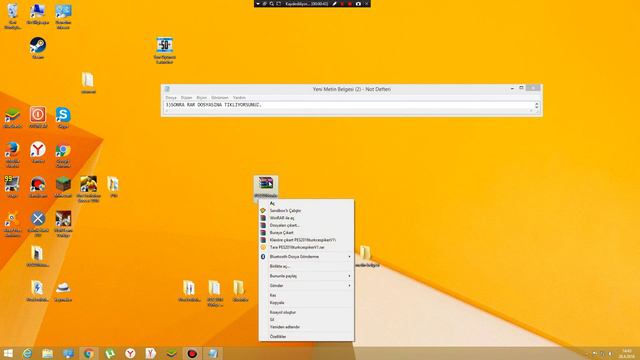Open the Biçim menu in Notepad
640x360 pixels.
point(202,98)
